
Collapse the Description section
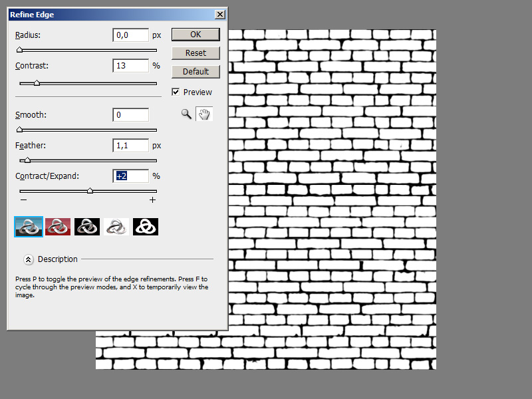[x=28, y=259]
